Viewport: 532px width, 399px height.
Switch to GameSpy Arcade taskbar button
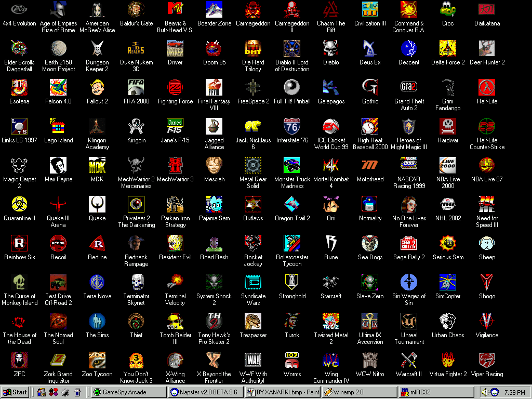(129, 392)
